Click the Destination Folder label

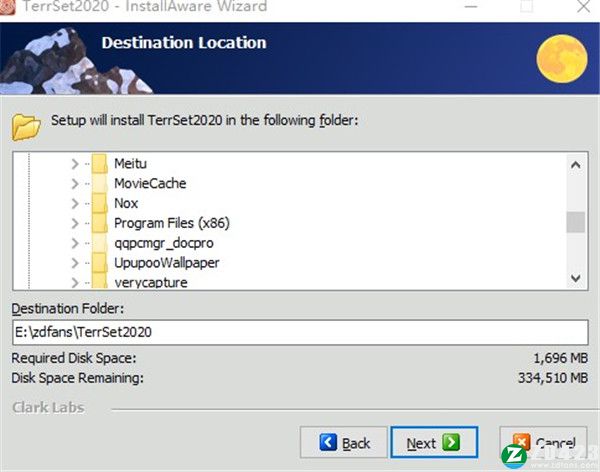[68, 309]
